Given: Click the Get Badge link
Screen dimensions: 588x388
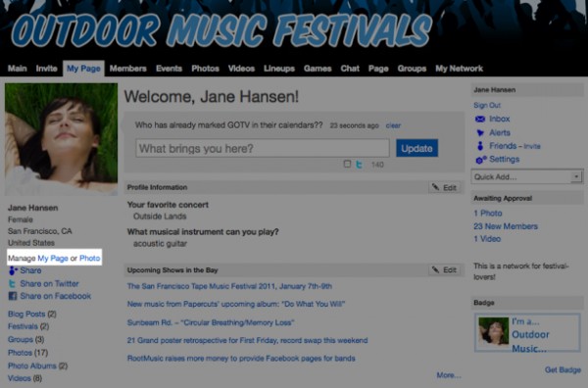Looking at the screenshot, I should tap(563, 370).
